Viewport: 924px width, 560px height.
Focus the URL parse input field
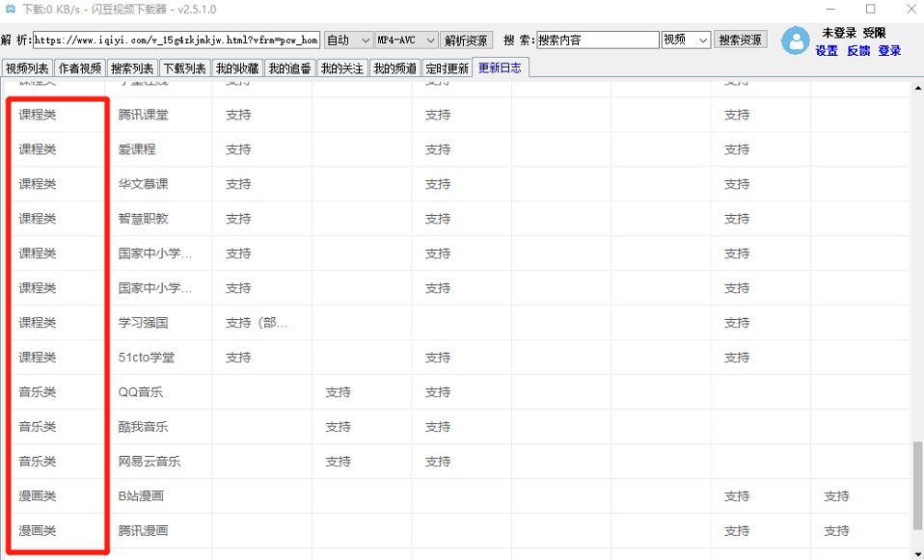tap(177, 40)
